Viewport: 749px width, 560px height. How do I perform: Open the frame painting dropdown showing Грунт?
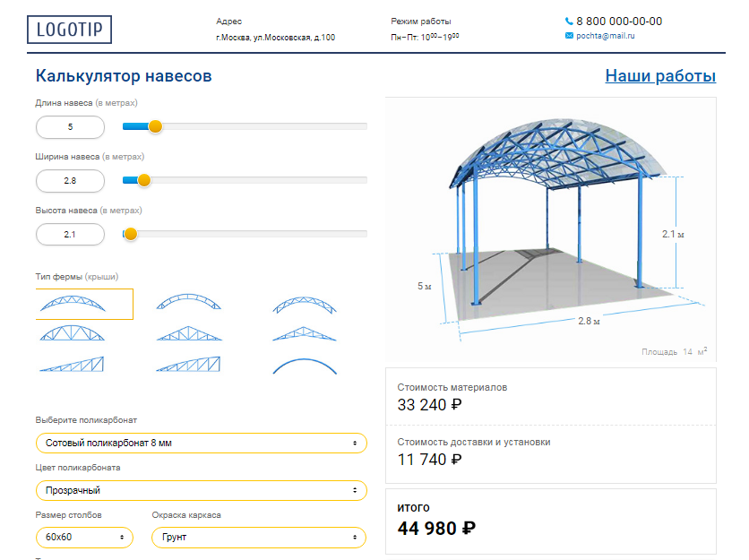tap(259, 537)
